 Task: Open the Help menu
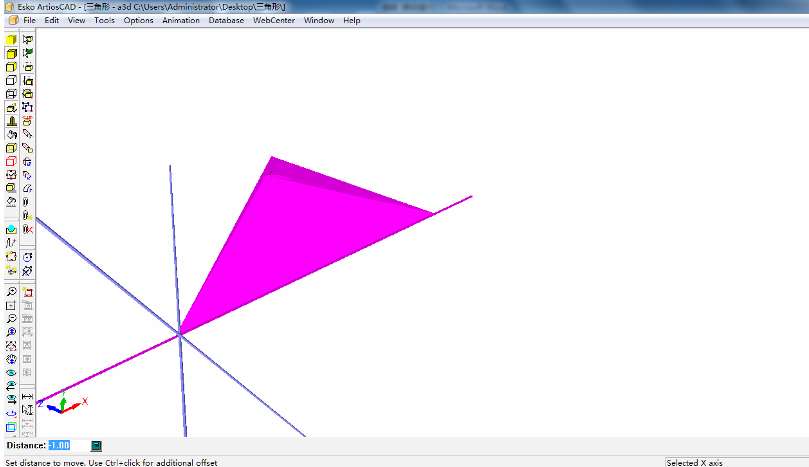point(352,20)
